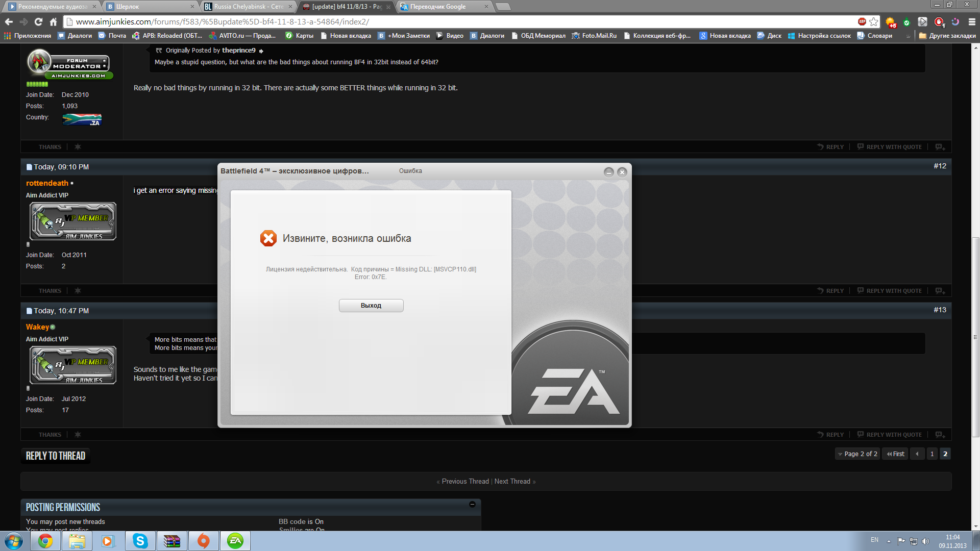Open the Windows Start menu
Screen dimensions: 980x551
14,541
